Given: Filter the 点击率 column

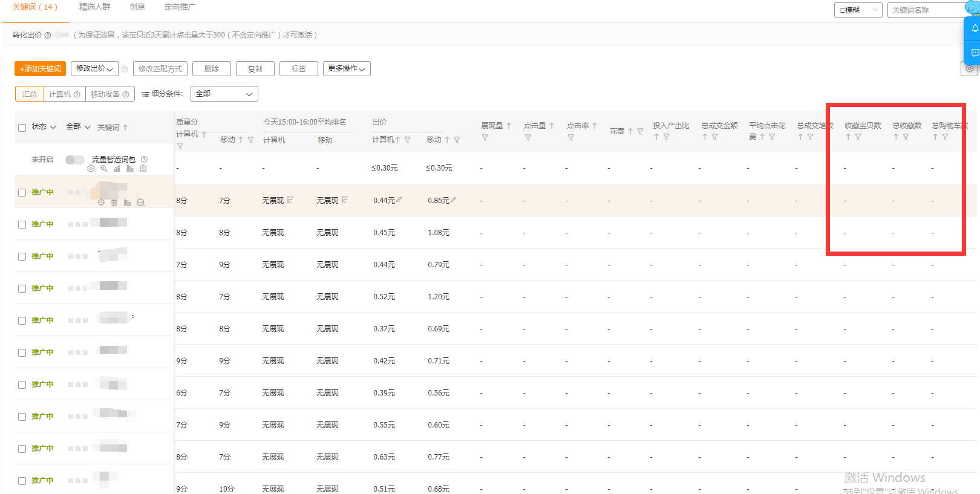Looking at the screenshot, I should click(x=571, y=138).
